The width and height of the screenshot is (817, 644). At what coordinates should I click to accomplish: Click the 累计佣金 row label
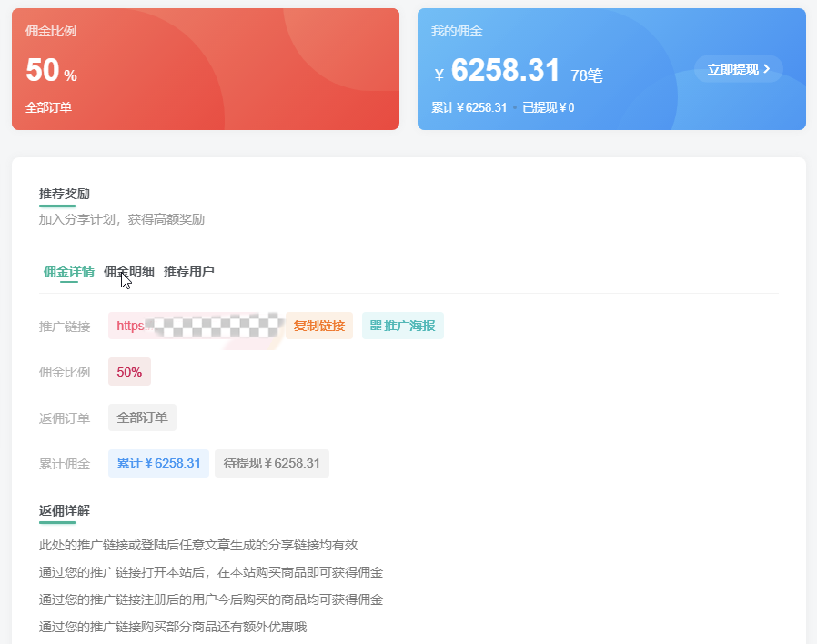(64, 464)
